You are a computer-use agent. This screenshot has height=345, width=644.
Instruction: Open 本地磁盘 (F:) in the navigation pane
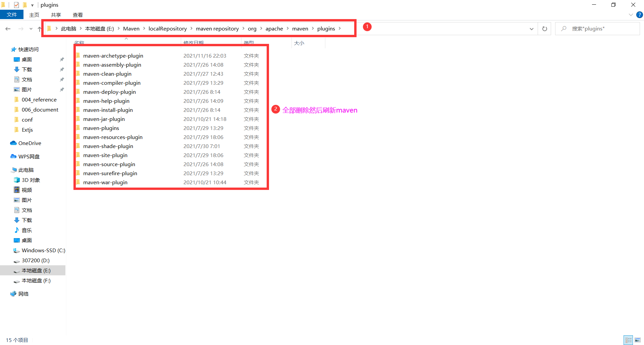click(36, 280)
